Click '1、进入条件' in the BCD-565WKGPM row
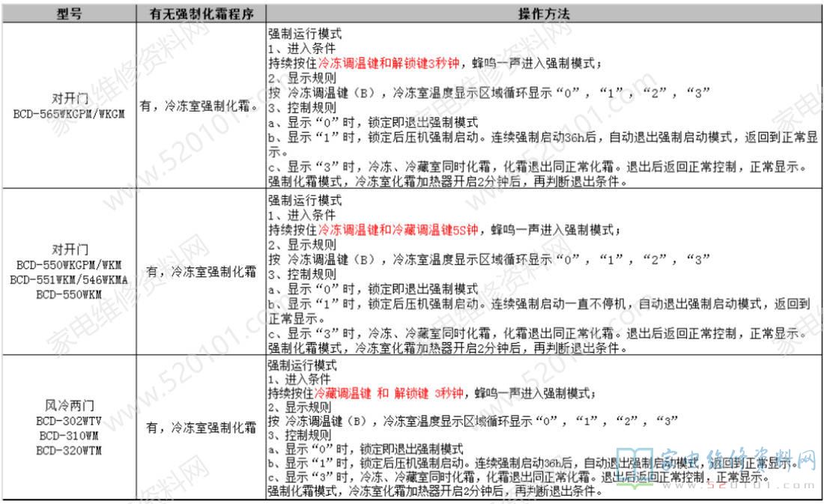 point(302,49)
